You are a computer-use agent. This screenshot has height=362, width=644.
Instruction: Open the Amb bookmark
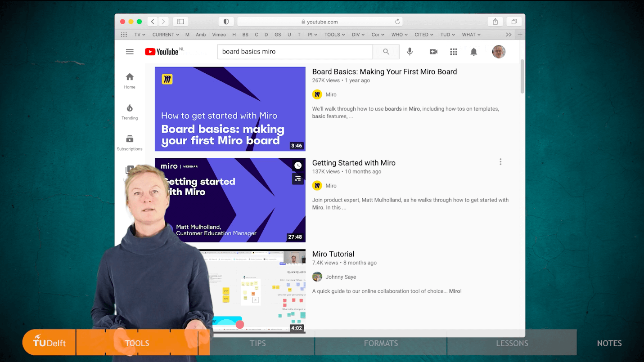201,35
